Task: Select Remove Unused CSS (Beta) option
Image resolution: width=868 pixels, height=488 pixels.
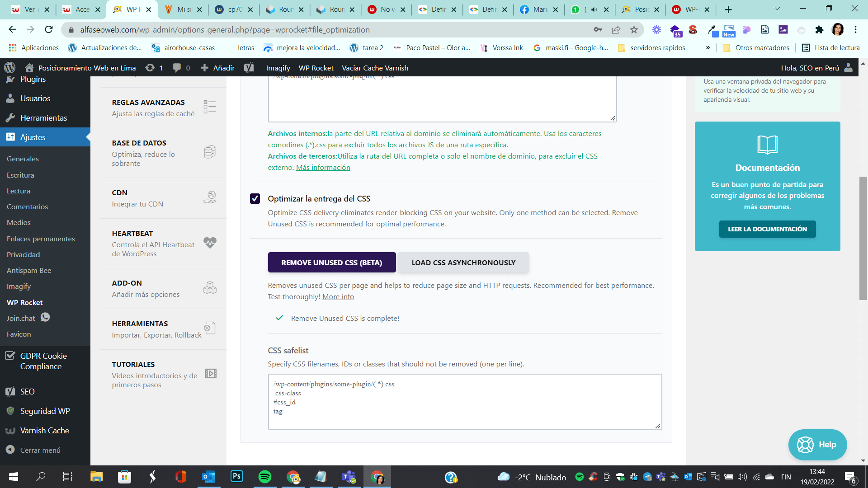Action: [332, 263]
